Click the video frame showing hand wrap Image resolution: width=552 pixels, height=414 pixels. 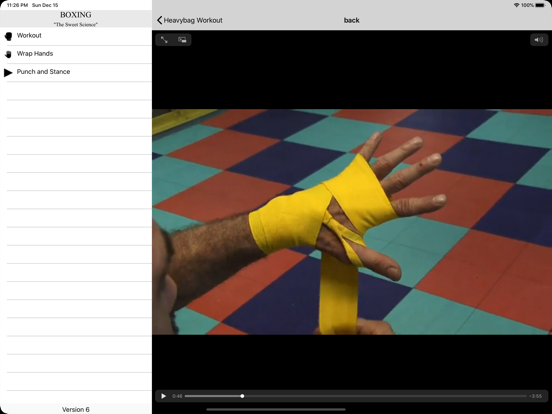point(352,222)
